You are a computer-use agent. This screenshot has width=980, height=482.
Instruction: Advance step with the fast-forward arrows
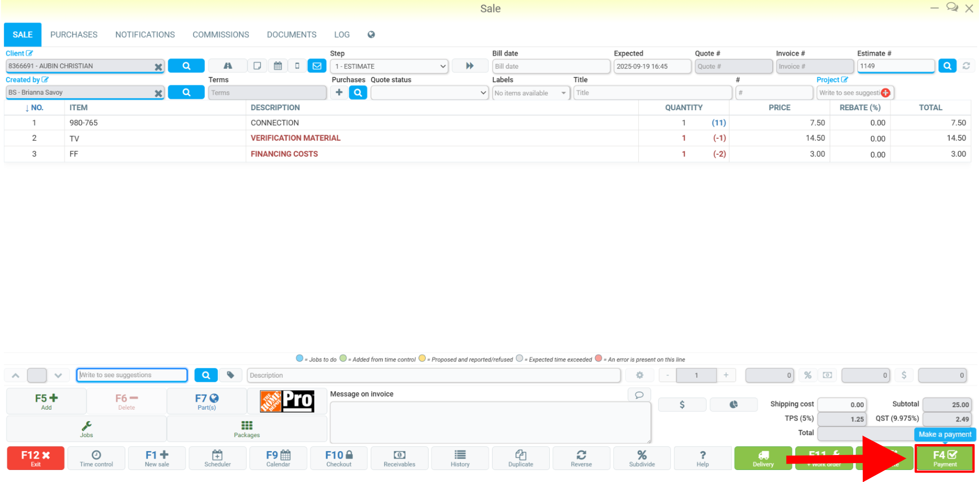coord(470,66)
